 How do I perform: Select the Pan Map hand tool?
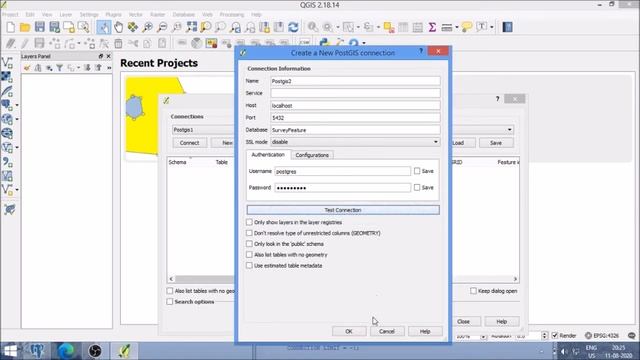[x=118, y=27]
